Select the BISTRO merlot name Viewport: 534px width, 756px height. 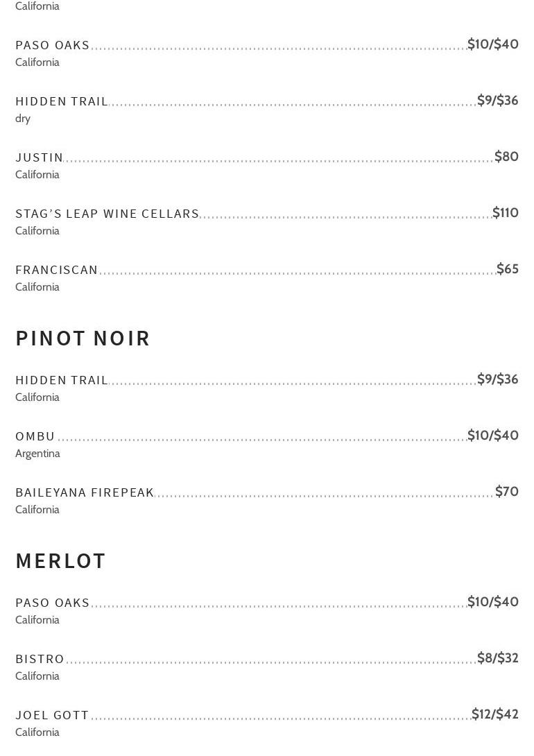coord(40,660)
